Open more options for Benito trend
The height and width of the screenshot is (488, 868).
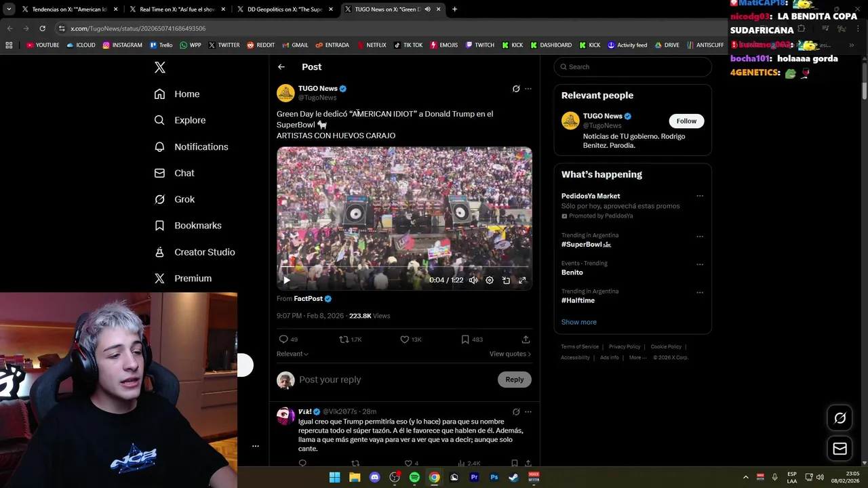(x=700, y=264)
